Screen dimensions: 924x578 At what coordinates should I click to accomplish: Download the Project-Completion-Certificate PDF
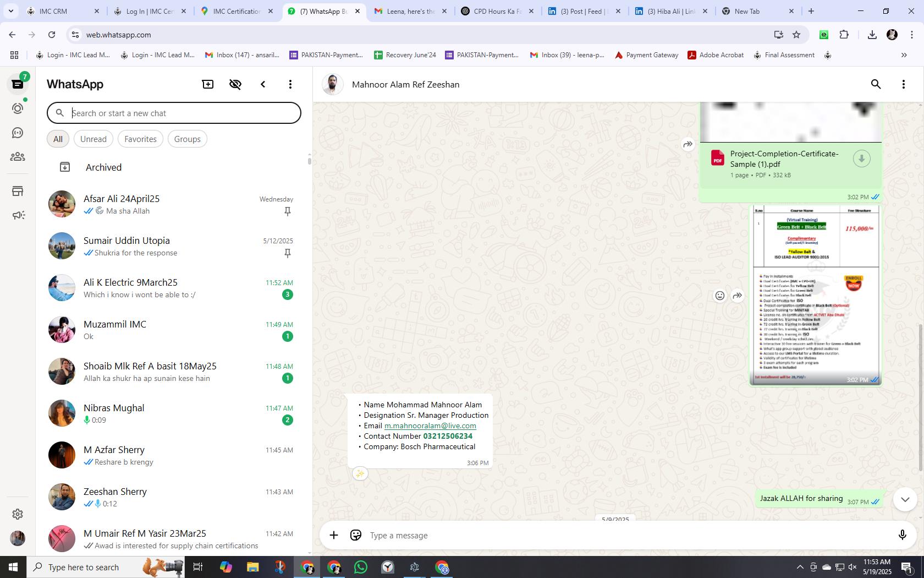pos(862,159)
